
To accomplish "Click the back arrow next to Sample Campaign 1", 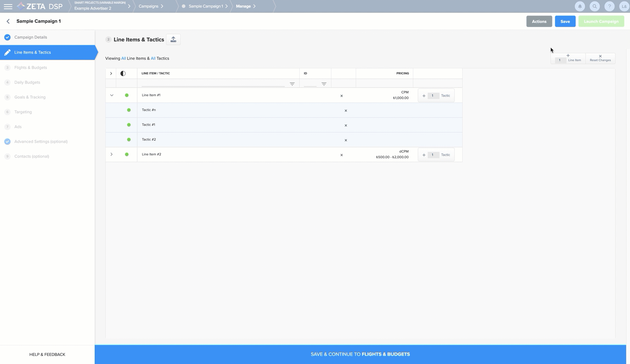I will (8, 21).
